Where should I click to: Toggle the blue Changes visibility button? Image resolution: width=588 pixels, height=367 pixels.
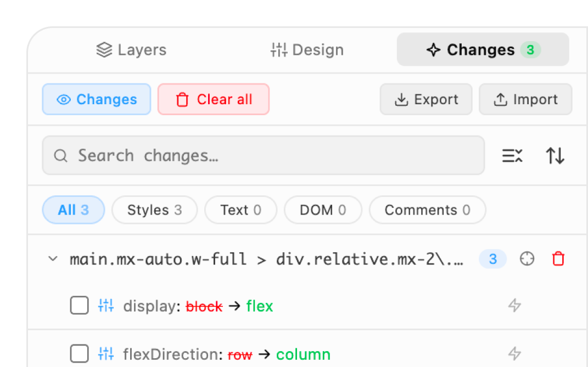[97, 99]
